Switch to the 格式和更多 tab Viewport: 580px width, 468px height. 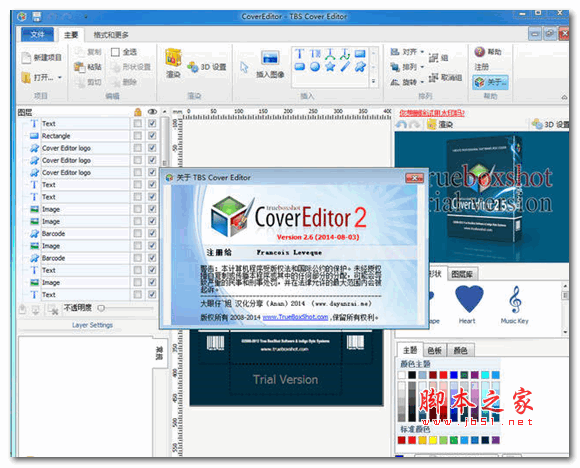(111, 35)
